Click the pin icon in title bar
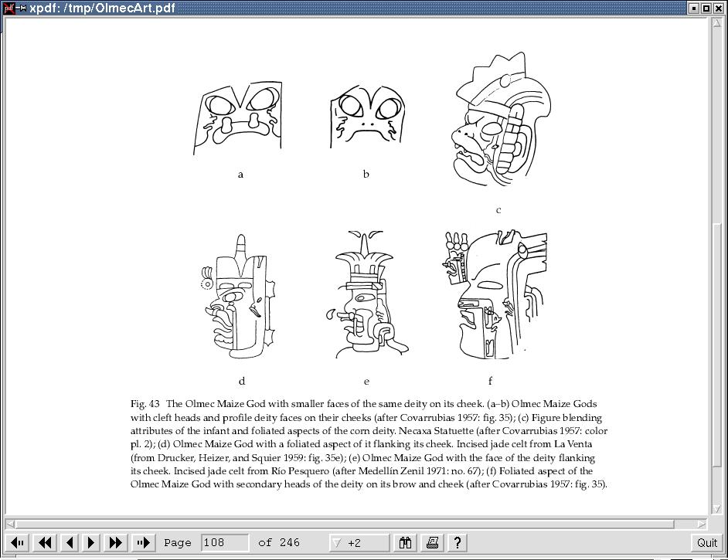This screenshot has width=728, height=560. 22,8
